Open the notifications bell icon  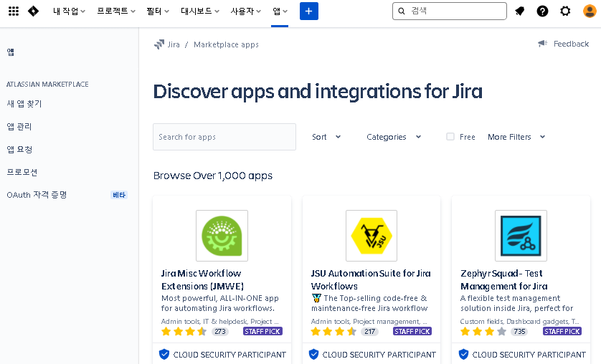coord(520,11)
